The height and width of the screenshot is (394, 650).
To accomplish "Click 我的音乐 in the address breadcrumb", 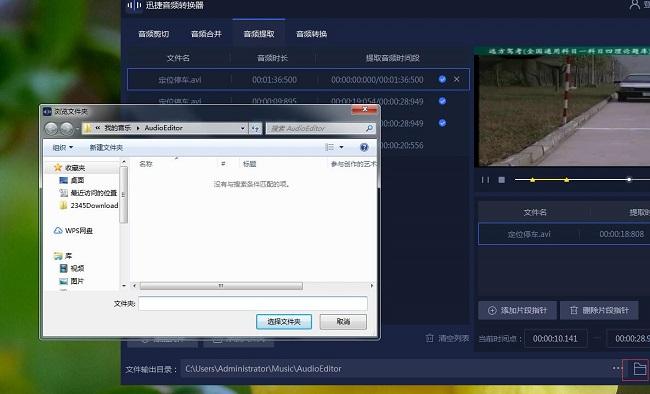I will pyautogui.click(x=118, y=128).
